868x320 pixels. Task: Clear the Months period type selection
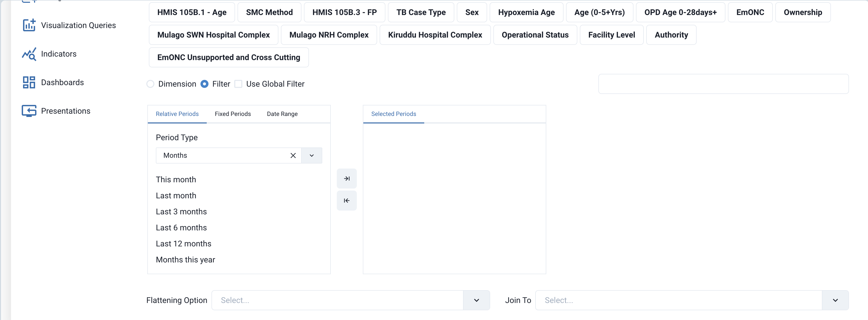pos(293,156)
